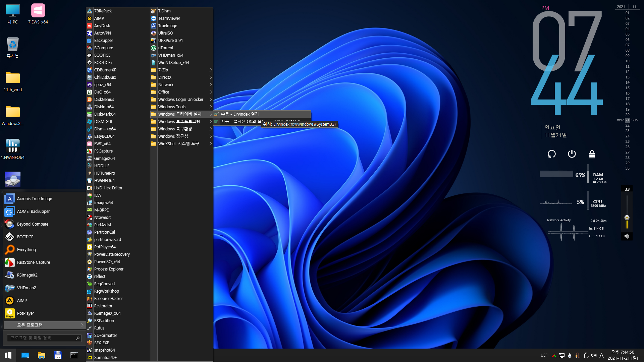Click the taskbar clock 오후 7:44:50
Image resolution: width=644 pixels, height=362 pixels.
pos(623,352)
